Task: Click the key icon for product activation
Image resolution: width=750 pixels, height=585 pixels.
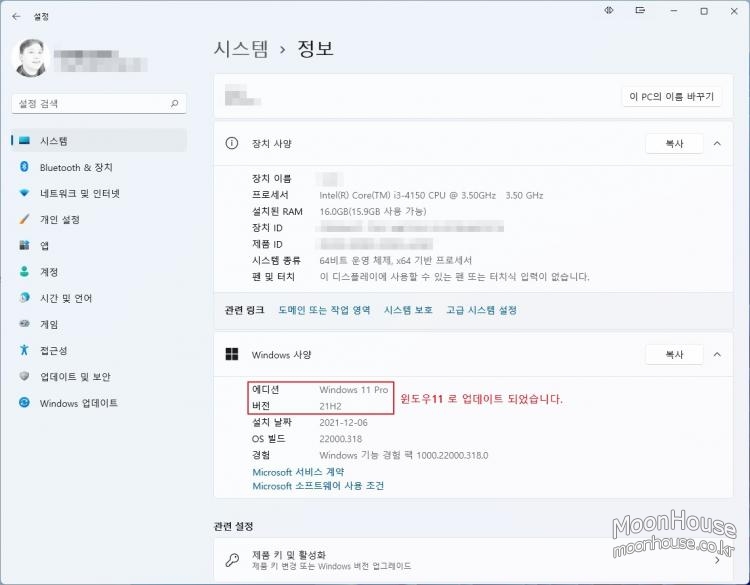Action: [x=232, y=560]
